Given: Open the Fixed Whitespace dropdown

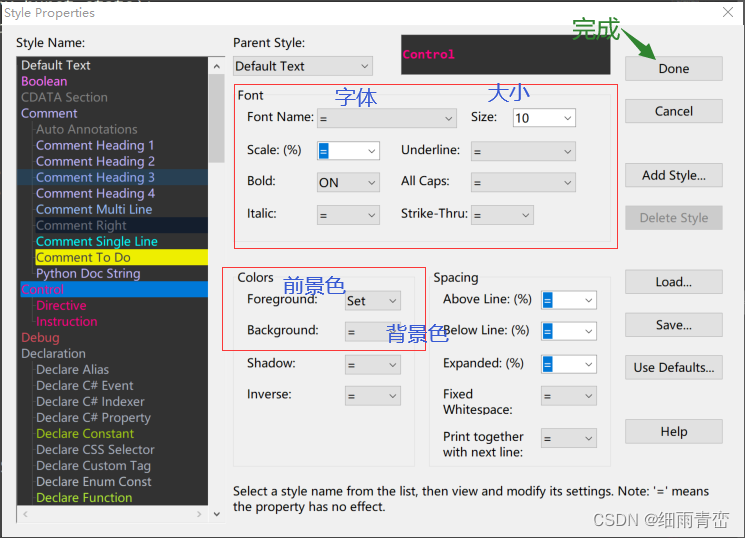Looking at the screenshot, I should (569, 395).
